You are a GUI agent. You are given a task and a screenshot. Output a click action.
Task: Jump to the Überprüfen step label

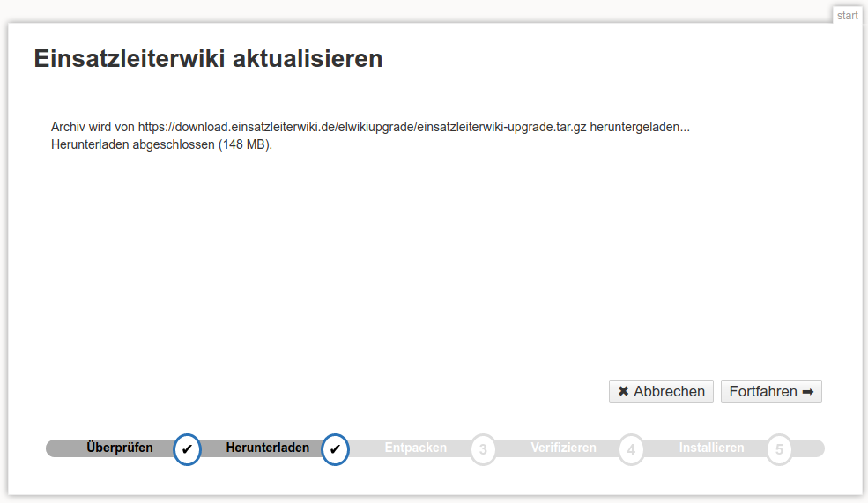(x=120, y=448)
